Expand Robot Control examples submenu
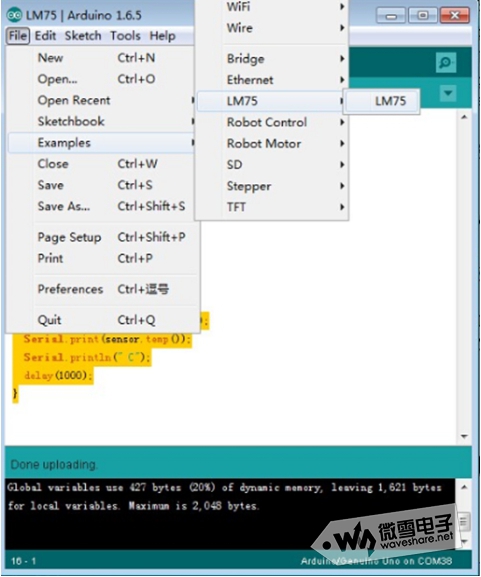This screenshot has height=577, width=481. point(272,122)
